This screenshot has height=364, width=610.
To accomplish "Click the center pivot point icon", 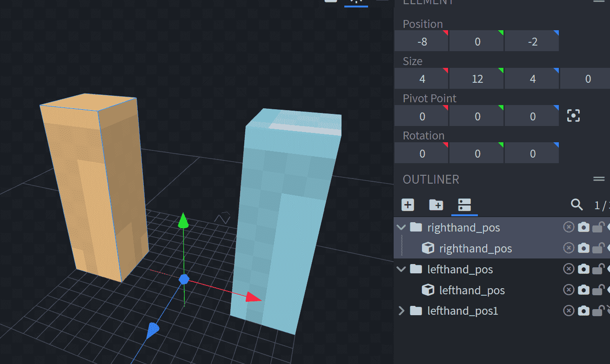I will pos(573,116).
